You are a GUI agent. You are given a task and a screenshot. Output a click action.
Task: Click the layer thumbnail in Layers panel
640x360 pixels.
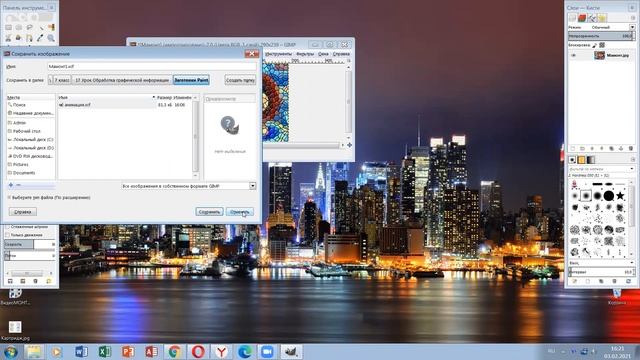pyautogui.click(x=599, y=55)
